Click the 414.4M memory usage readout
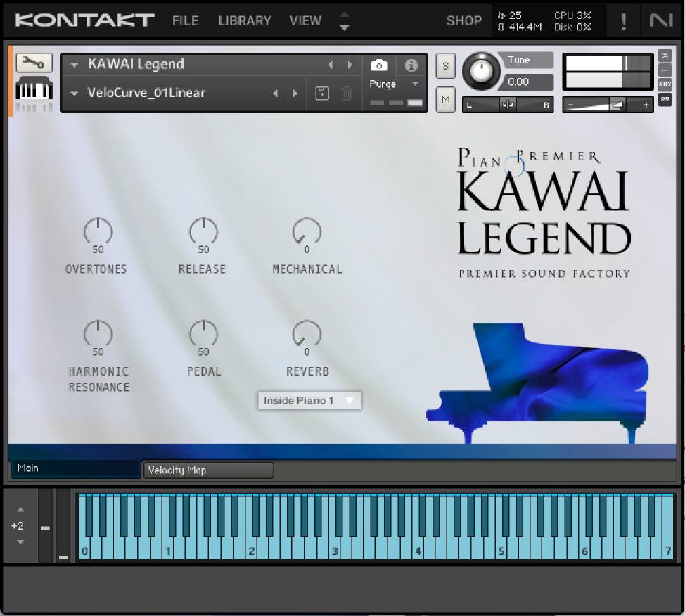This screenshot has height=616, width=685. click(x=520, y=27)
